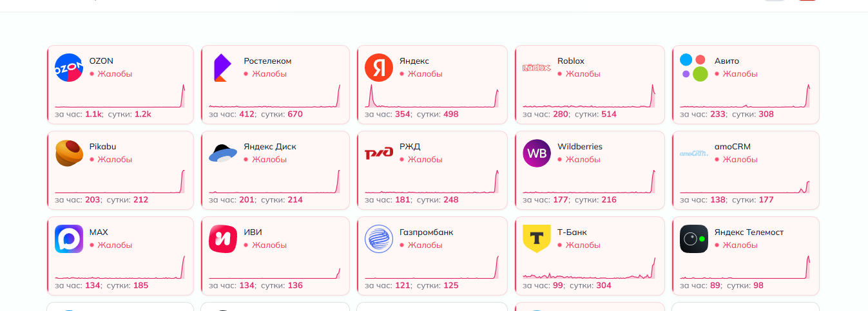
Task: Open the purple Wildberries WB icon
Action: [537, 153]
